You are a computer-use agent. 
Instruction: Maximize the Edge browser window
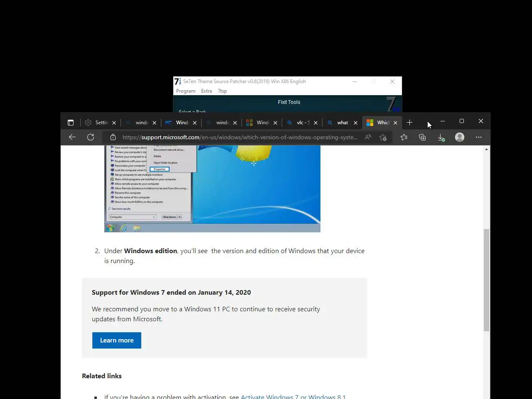tap(462, 121)
